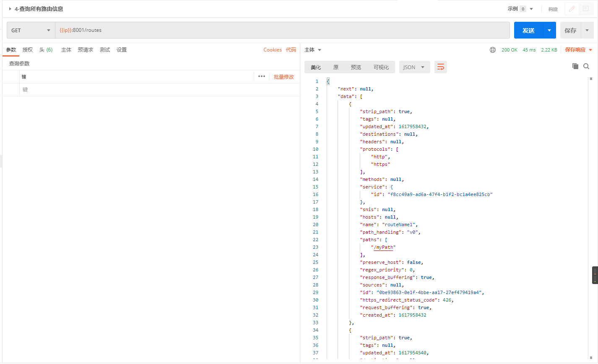598x364 pixels.
Task: Open search in response body
Action: point(586,66)
